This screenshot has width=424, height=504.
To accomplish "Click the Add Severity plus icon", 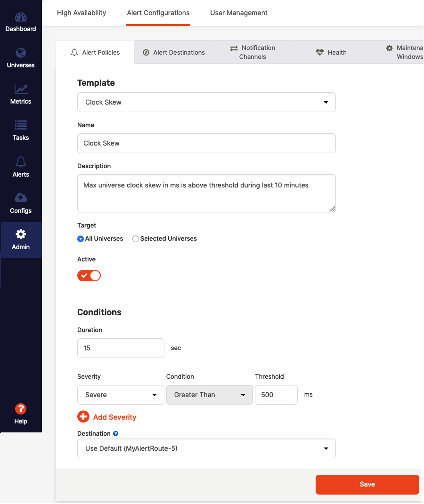I will pos(83,417).
